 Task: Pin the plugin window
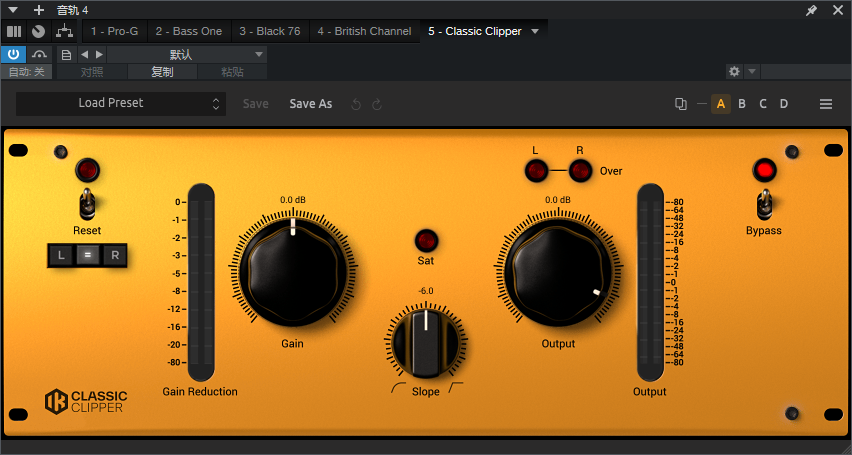[811, 10]
